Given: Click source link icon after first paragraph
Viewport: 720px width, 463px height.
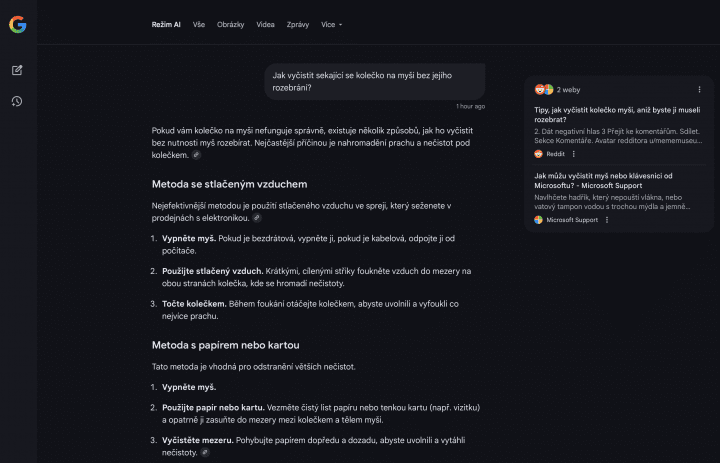Looking at the screenshot, I should 196,155.
